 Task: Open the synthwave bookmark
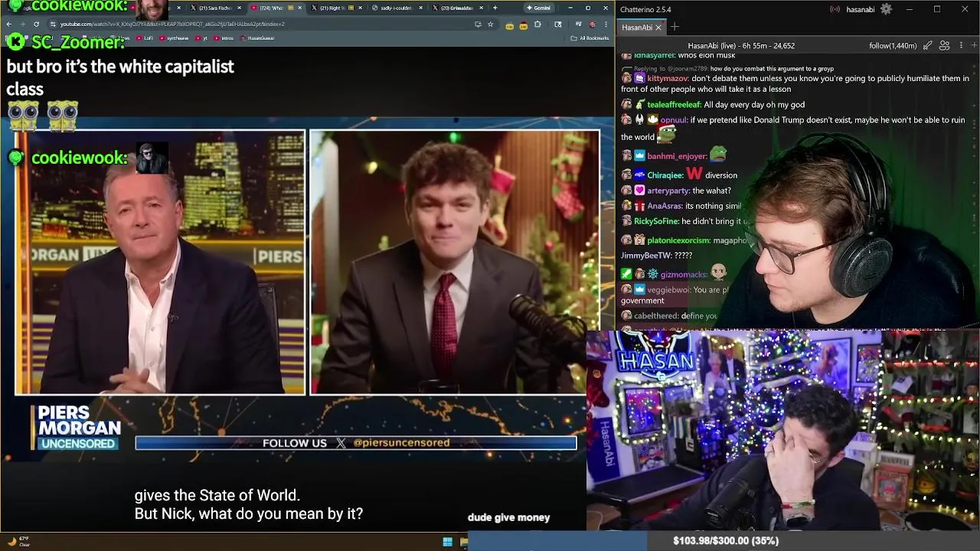175,37
